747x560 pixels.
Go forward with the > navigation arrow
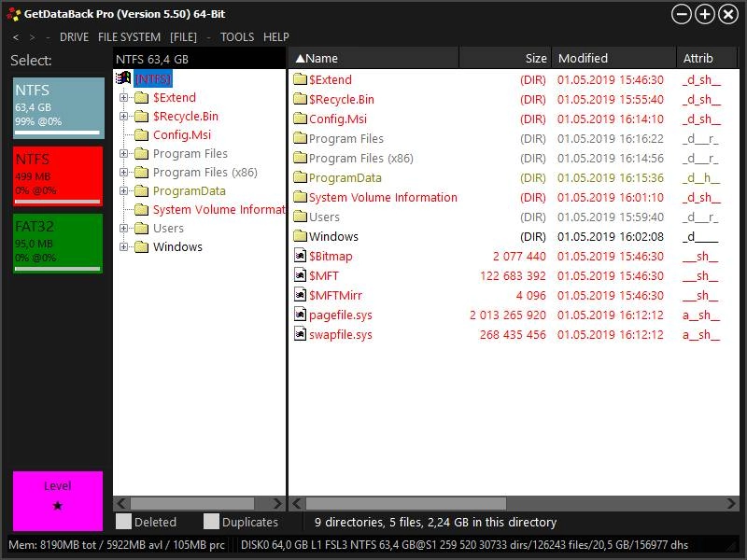32,37
